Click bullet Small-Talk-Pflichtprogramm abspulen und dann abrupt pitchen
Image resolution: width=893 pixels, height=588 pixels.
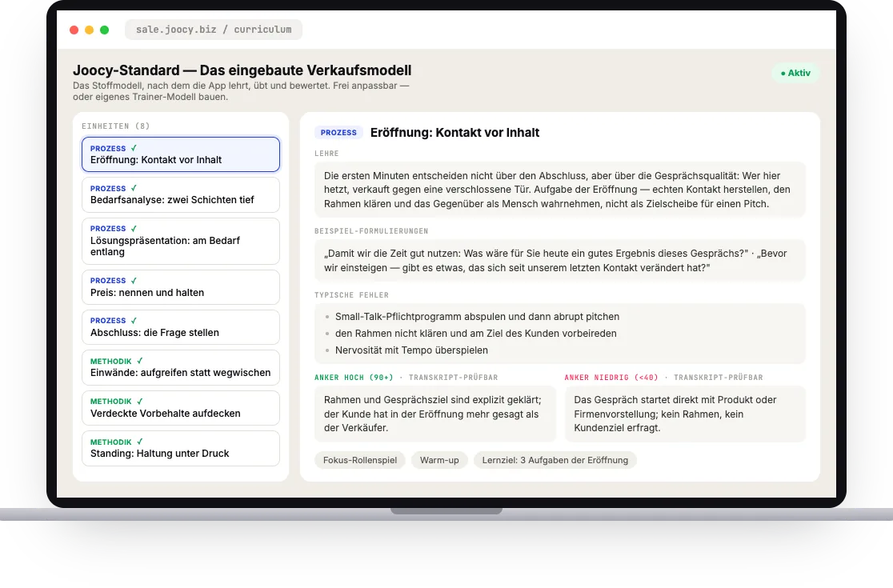click(x=477, y=317)
